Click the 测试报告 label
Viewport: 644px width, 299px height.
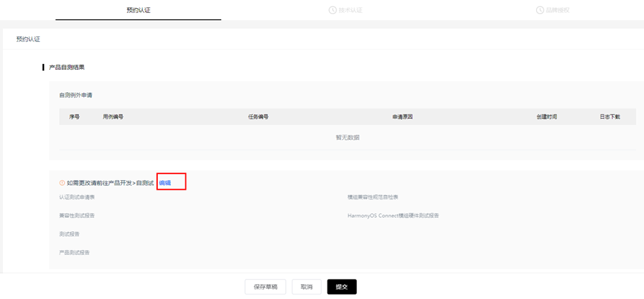pos(69,234)
